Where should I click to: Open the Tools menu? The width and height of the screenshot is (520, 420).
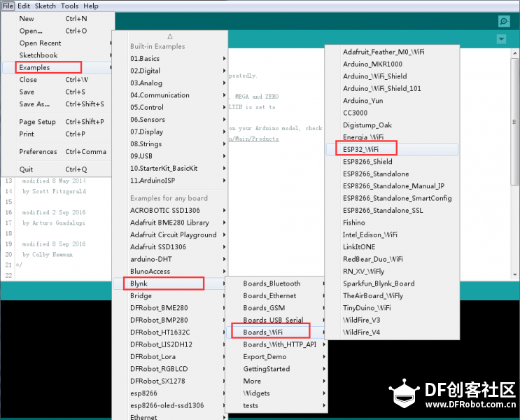coord(70,6)
